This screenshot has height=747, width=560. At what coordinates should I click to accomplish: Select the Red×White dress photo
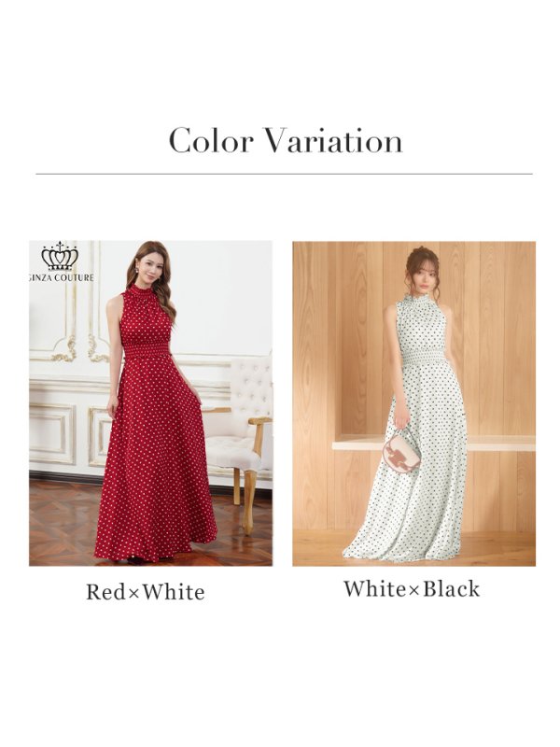(150, 403)
